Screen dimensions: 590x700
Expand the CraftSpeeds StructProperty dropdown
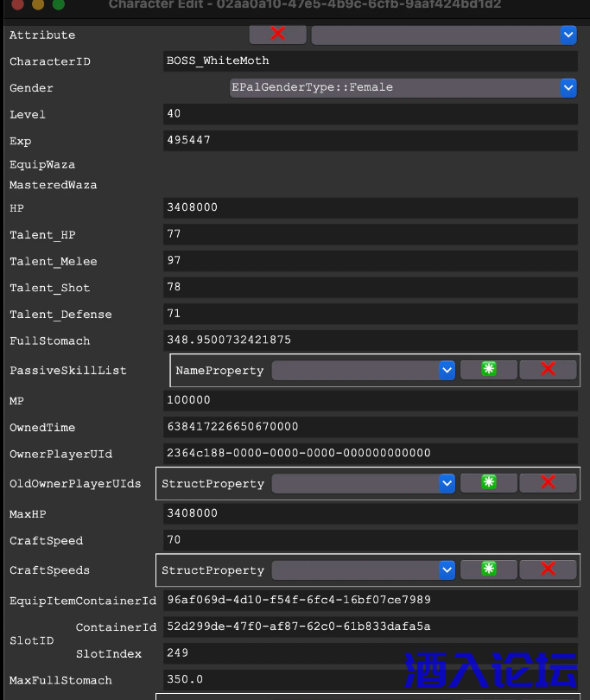[363, 570]
